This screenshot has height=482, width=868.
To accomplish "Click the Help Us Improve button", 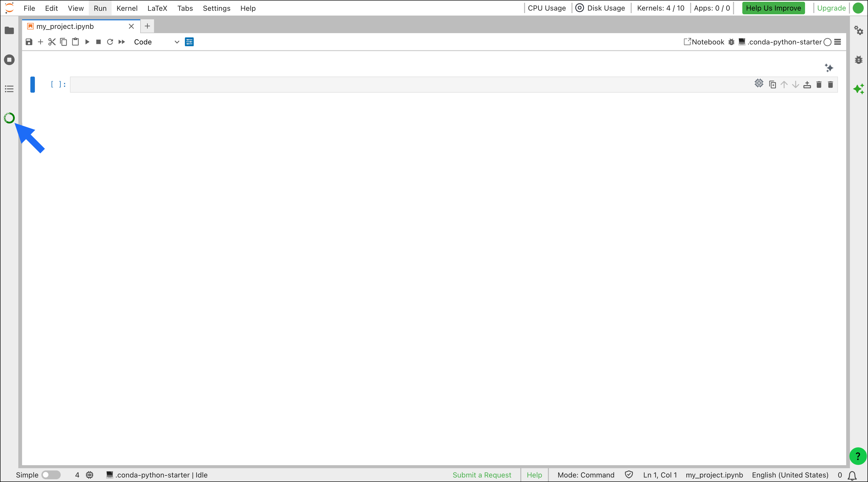I will click(773, 8).
